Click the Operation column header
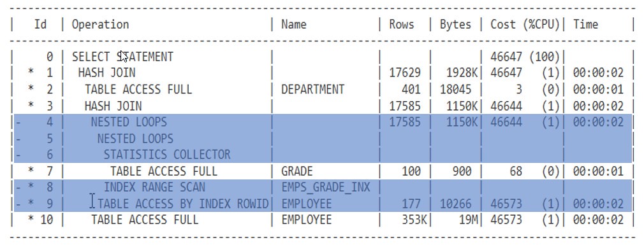 [100, 25]
